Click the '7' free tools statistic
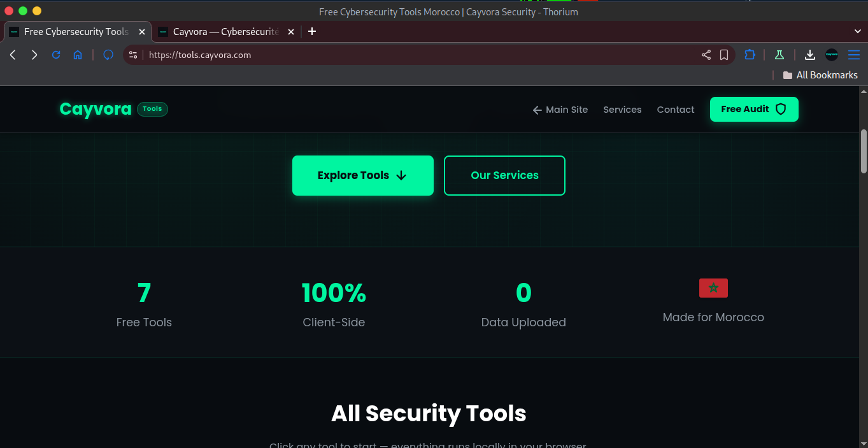The height and width of the screenshot is (448, 868). tap(144, 293)
